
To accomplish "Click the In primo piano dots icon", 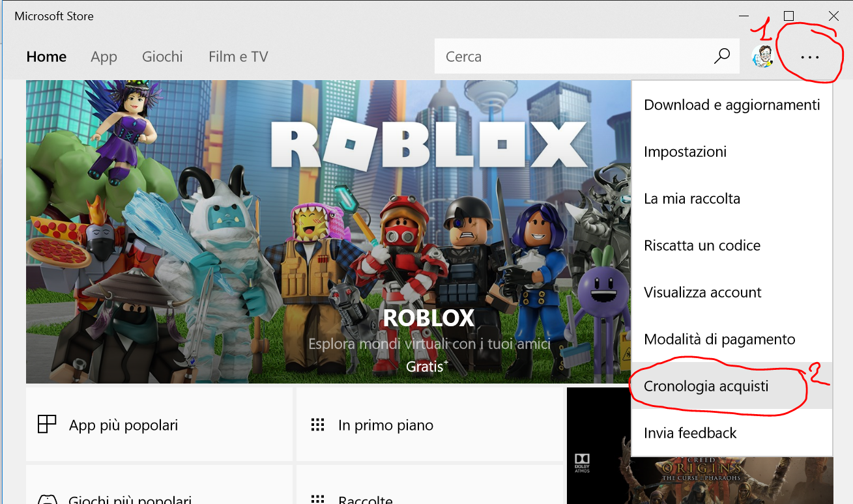I will (x=317, y=425).
